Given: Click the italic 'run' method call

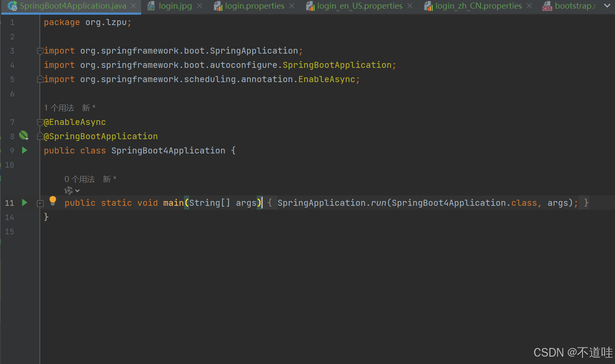Looking at the screenshot, I should click(x=379, y=203).
